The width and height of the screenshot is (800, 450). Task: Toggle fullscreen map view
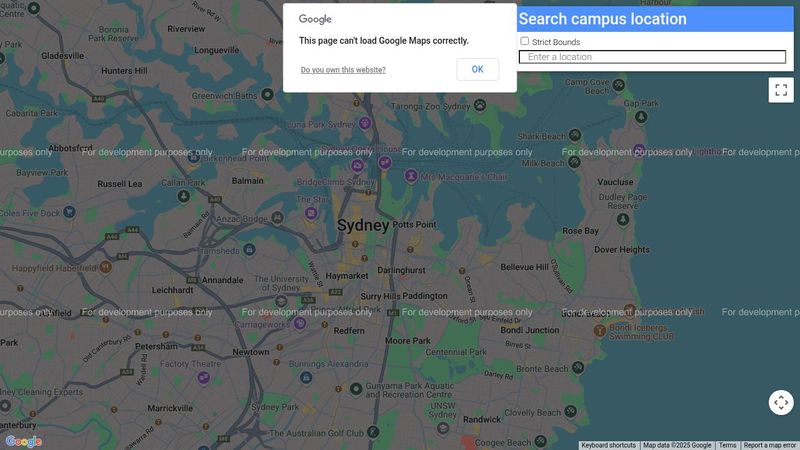point(781,90)
